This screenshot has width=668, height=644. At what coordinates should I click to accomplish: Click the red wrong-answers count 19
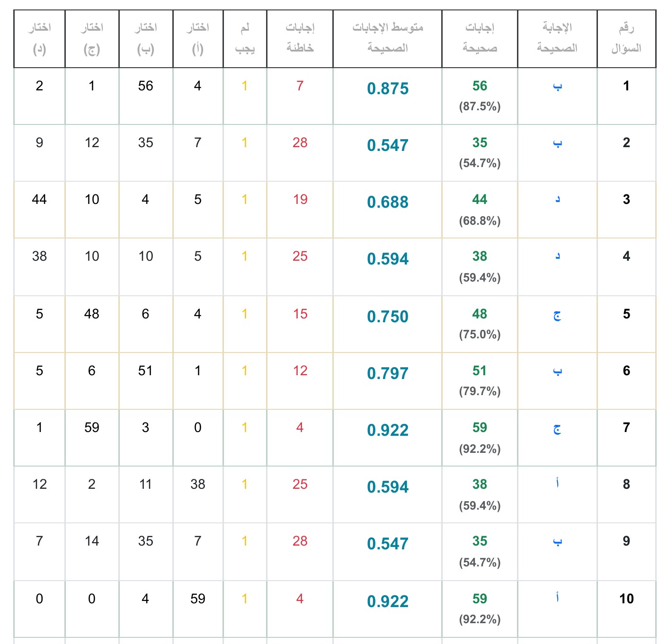click(x=300, y=199)
